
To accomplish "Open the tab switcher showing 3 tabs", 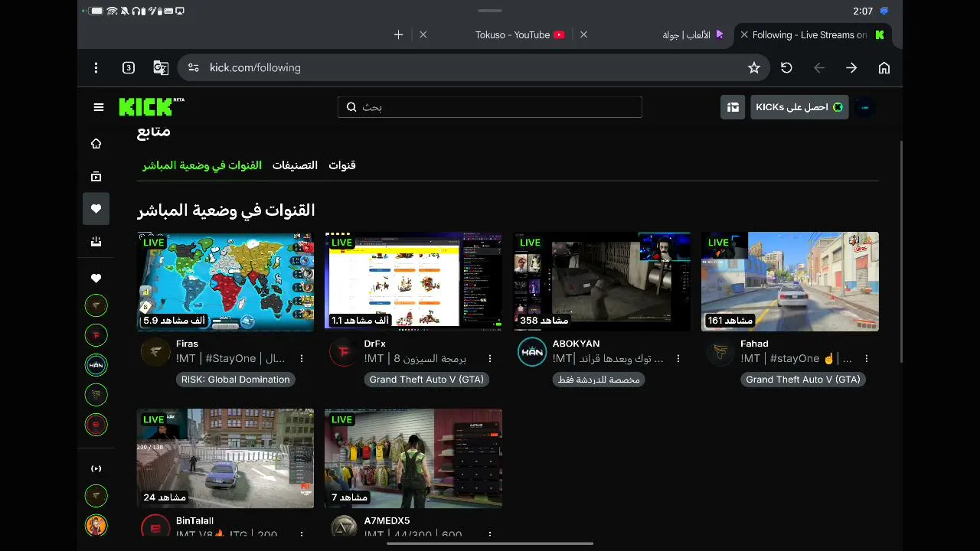I will tap(129, 68).
